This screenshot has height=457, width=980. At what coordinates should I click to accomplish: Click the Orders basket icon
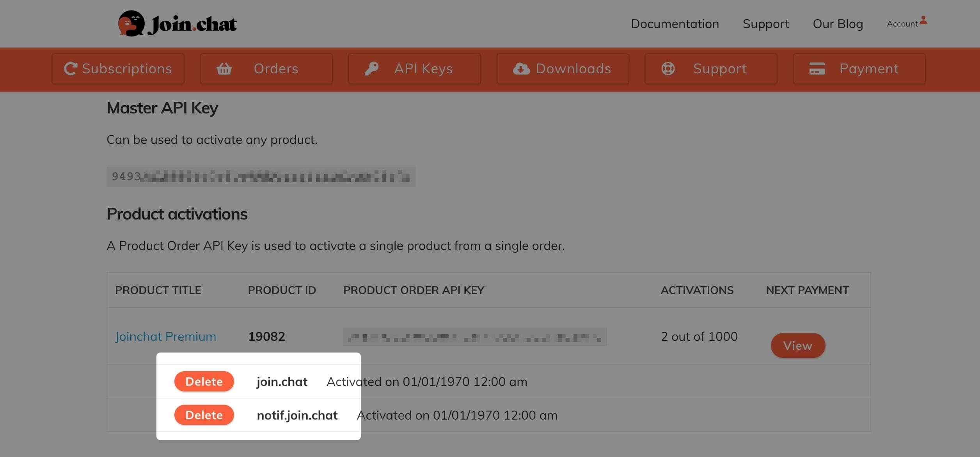[x=224, y=69]
